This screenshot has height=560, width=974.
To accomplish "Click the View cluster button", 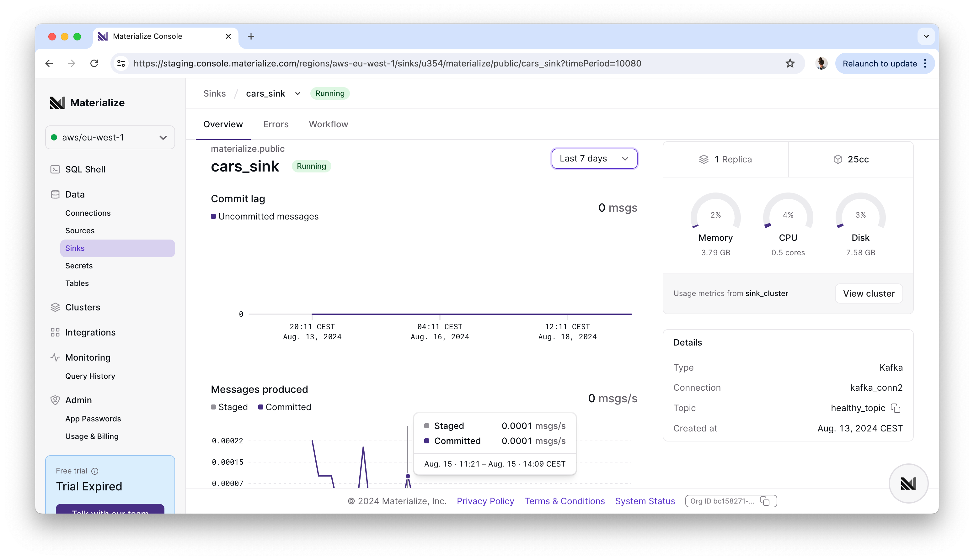I will (x=869, y=293).
